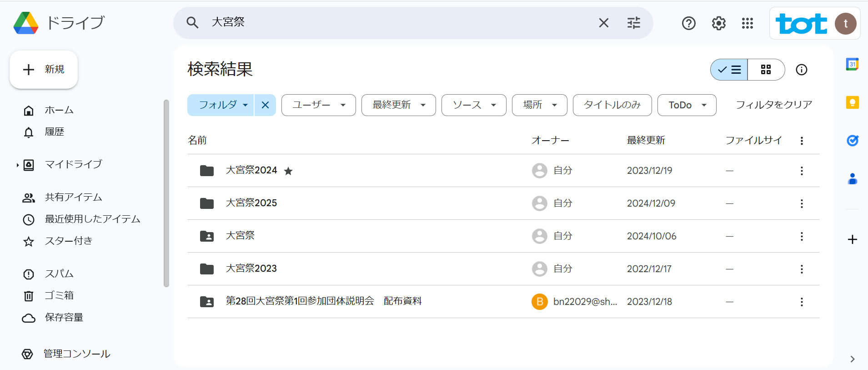Toggle the タイトルのみ filter chip

[612, 105]
